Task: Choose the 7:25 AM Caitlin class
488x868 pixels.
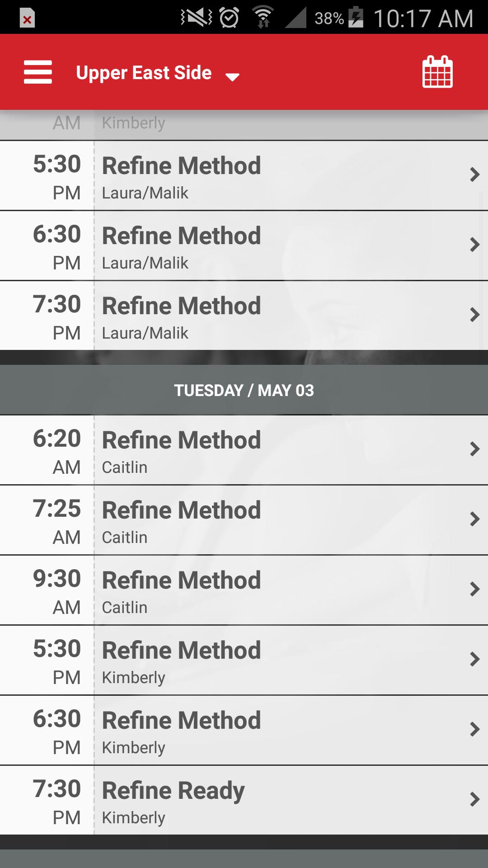Action: [244, 520]
